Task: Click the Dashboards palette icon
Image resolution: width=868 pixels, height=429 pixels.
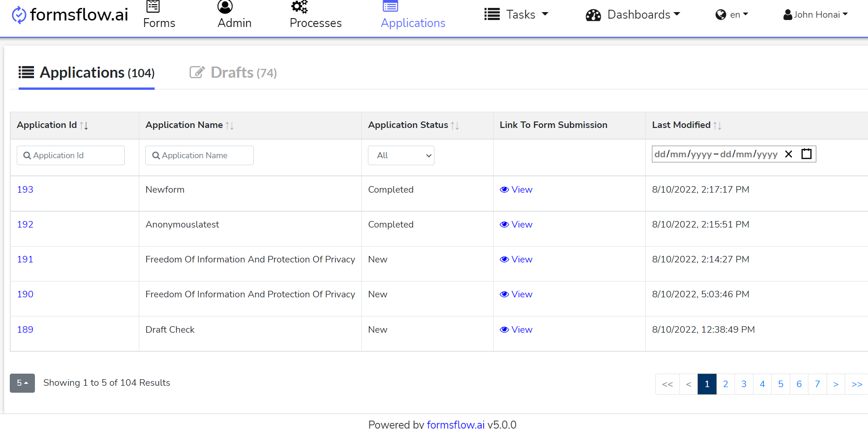Action: coord(593,15)
